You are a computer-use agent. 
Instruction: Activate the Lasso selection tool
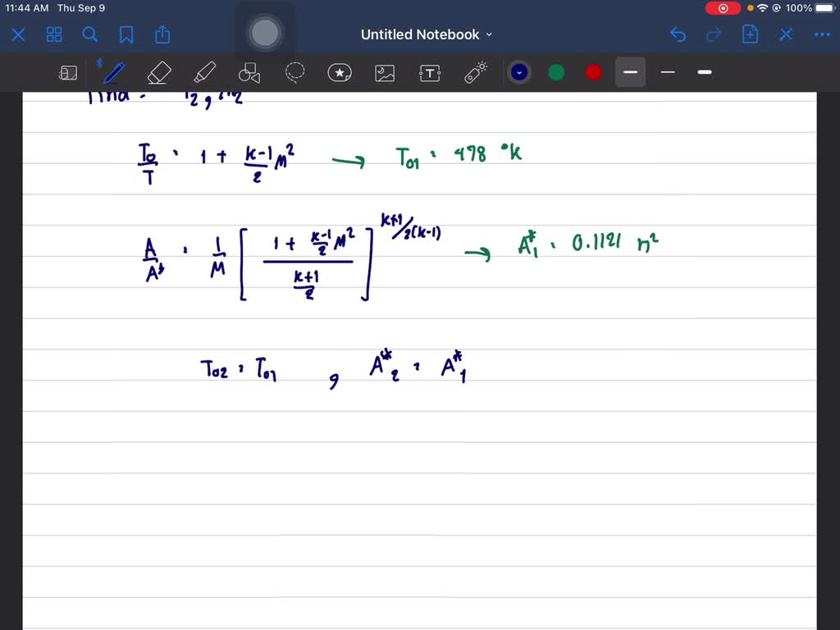coord(294,72)
